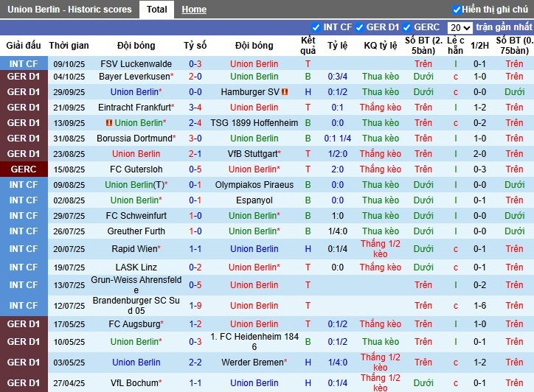The image size is (534, 392).
Task: Click GER D1 badge on the FC Augsburg row
Action: pos(24,324)
